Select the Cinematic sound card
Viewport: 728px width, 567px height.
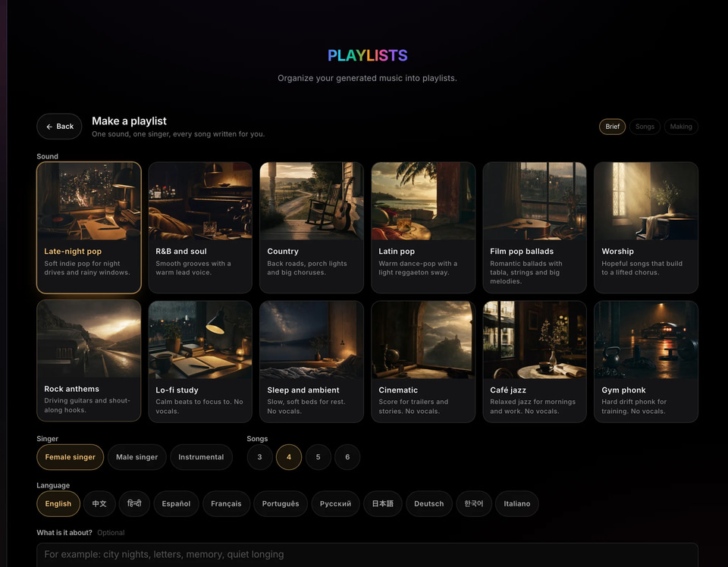(x=423, y=362)
